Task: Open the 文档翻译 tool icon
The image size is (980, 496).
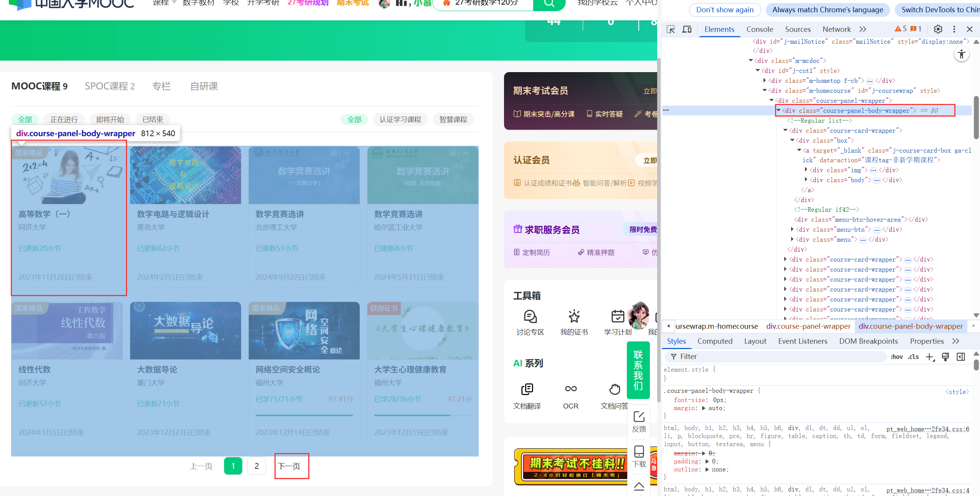Action: 527,389
